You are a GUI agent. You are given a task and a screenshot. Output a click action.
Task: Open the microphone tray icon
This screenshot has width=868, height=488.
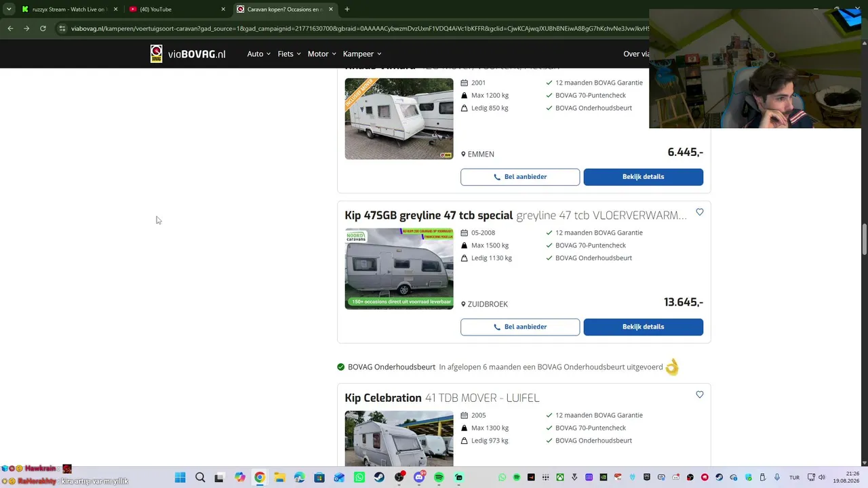coord(777,477)
